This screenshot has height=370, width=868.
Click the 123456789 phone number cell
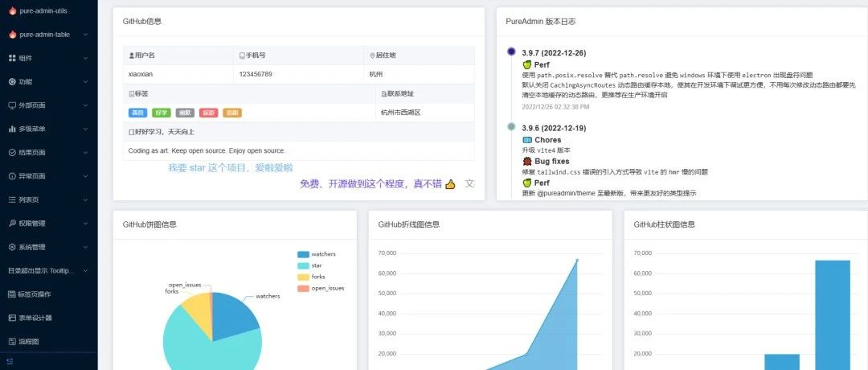(299, 74)
